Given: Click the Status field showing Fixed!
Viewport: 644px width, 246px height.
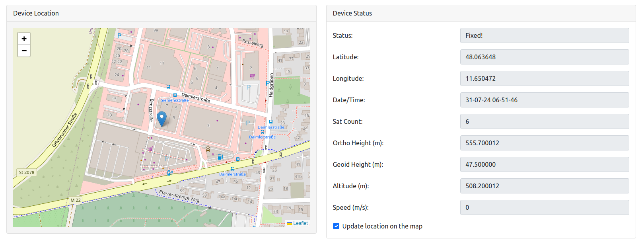Looking at the screenshot, I should point(544,35).
